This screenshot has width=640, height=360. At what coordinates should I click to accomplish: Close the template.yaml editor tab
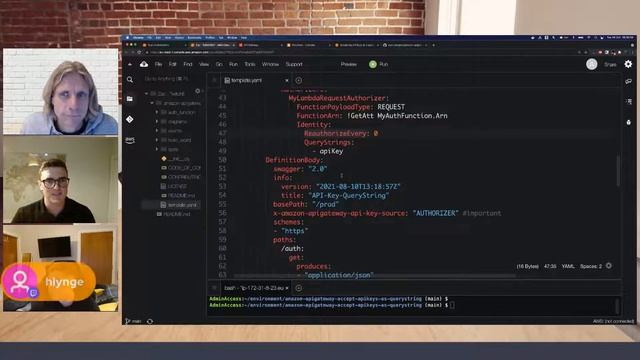[287, 80]
